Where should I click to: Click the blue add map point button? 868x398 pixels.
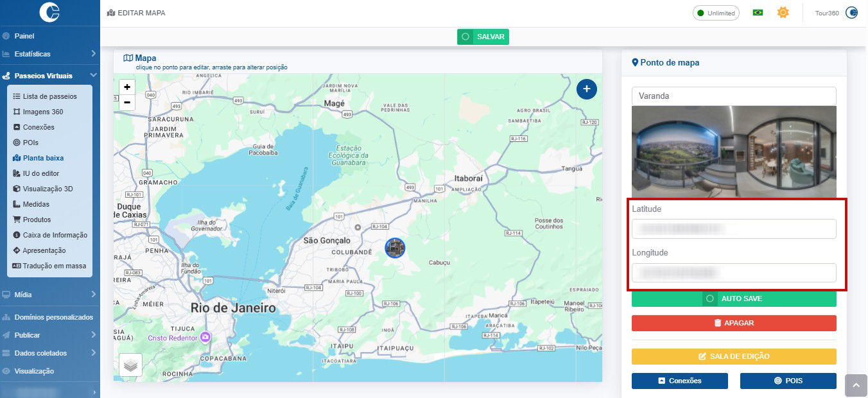click(x=586, y=89)
